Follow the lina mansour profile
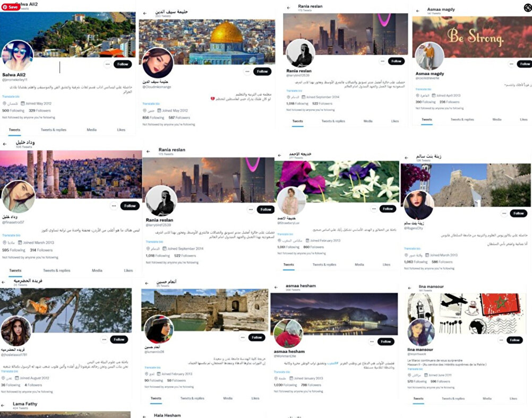This screenshot has width=532, height=418. [514, 340]
